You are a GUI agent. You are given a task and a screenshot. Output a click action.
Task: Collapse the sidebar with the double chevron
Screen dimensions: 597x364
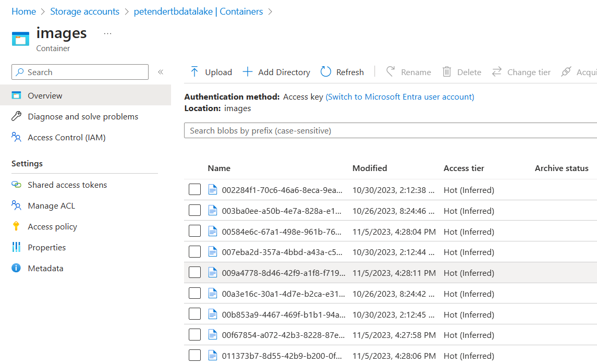pos(161,72)
